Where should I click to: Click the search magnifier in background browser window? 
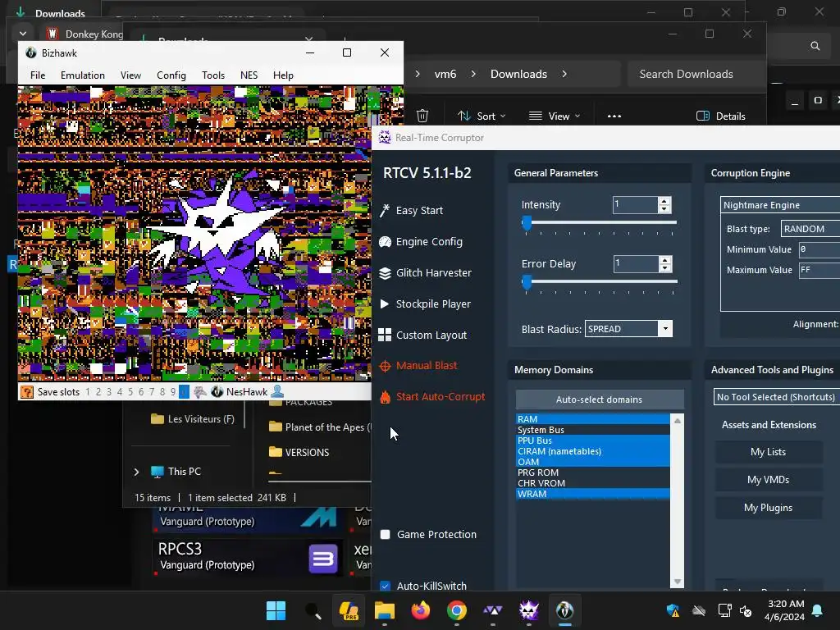tap(815, 46)
